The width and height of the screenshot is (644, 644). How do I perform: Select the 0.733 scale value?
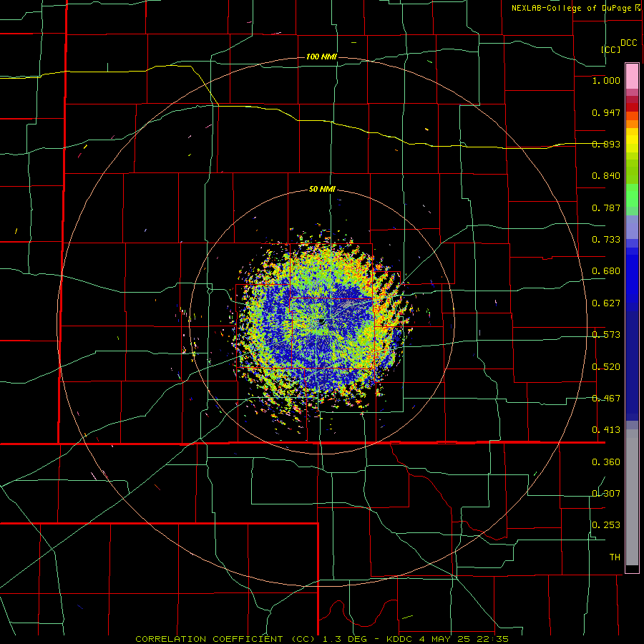click(606, 240)
